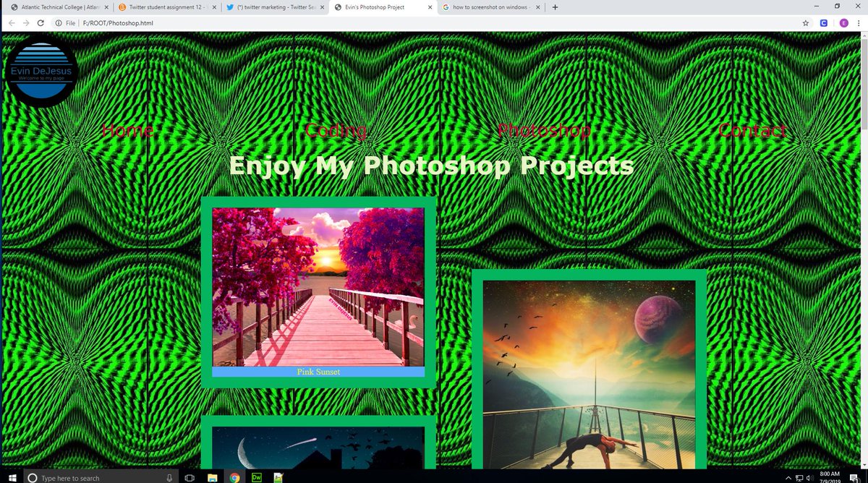Close the twitter marketing search tab
The width and height of the screenshot is (868, 483).
pyautogui.click(x=323, y=7)
